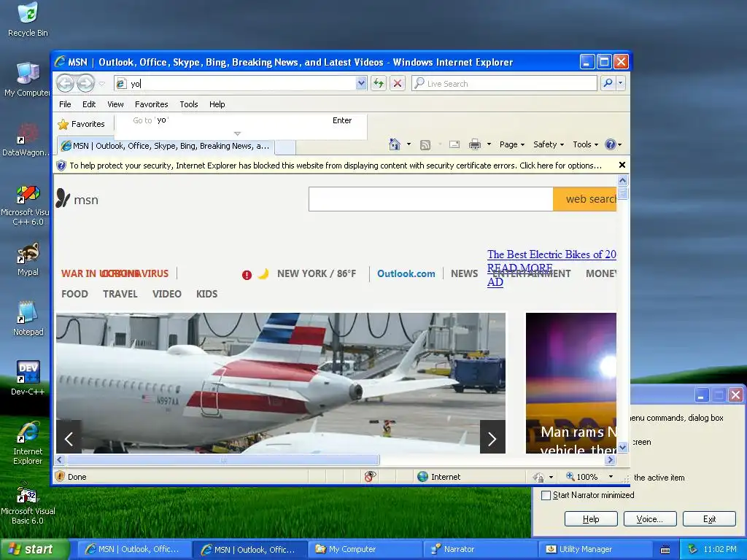747x560 pixels.
Task: Open the KIDS section link
Action: [x=206, y=295]
